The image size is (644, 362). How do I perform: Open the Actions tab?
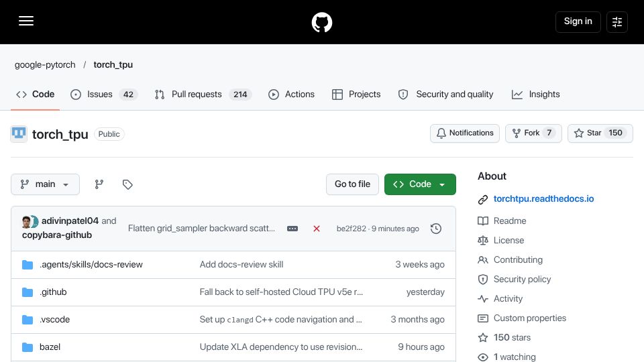point(291,95)
